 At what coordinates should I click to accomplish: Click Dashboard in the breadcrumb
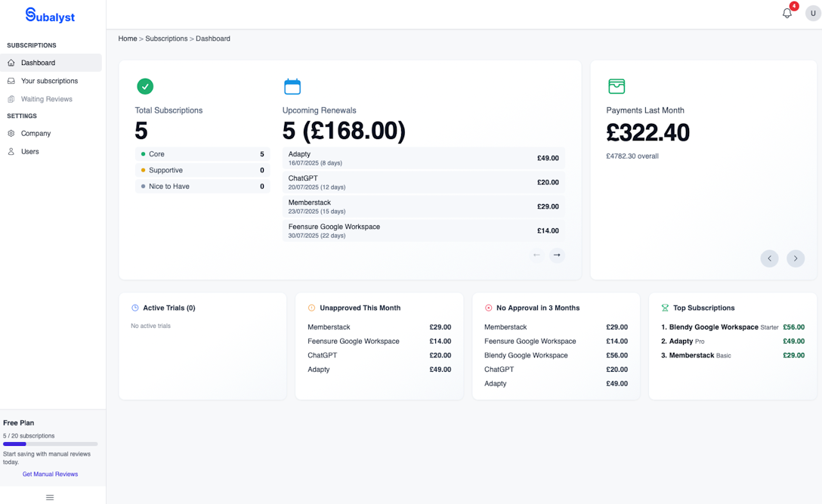click(x=213, y=39)
